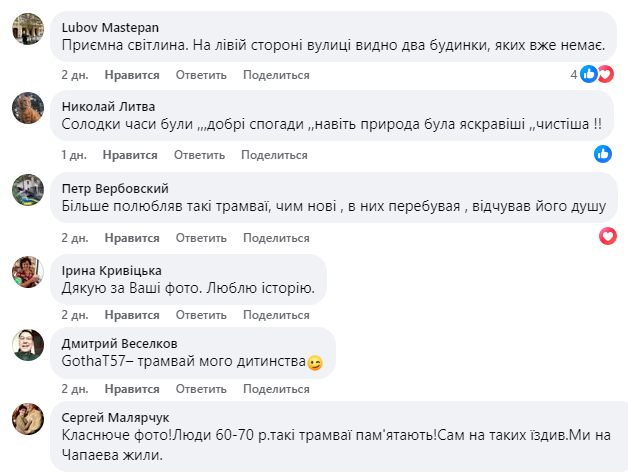Open Николай Литва's avatar
This screenshot has height=476, width=628.
coord(28,108)
